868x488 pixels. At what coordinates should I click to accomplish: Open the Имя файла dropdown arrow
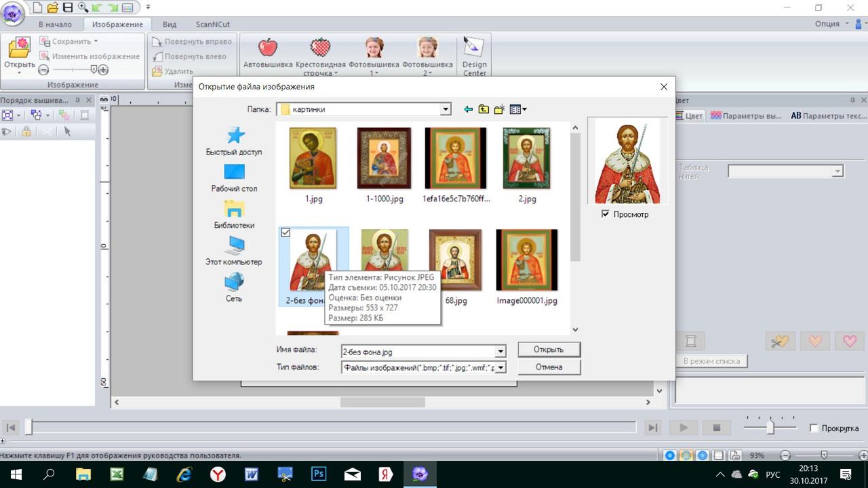coord(500,352)
